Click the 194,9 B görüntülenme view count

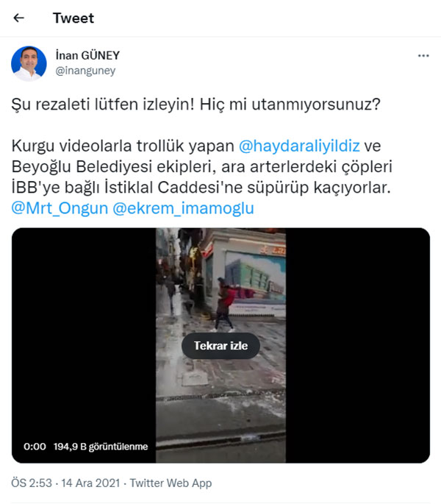pyautogui.click(x=101, y=447)
